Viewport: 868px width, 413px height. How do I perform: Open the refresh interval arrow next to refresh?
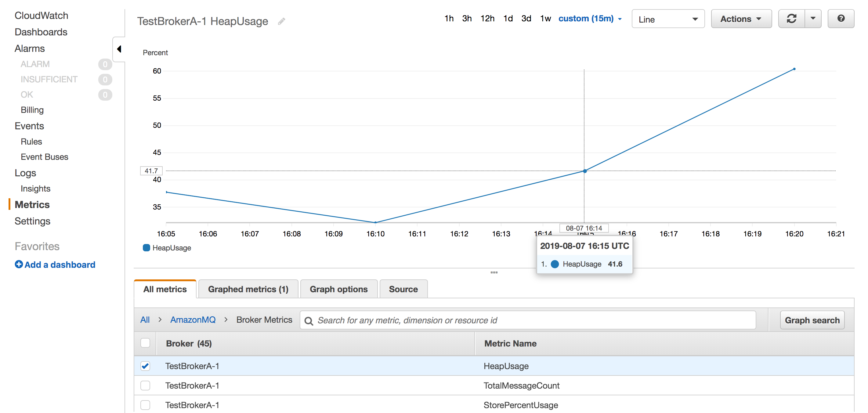pos(813,19)
